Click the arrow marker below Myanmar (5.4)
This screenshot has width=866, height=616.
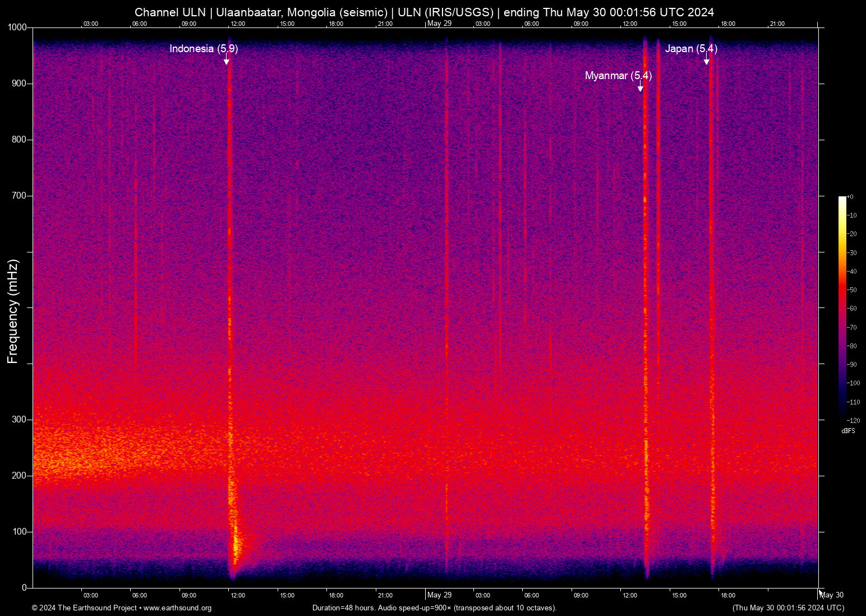(x=640, y=88)
